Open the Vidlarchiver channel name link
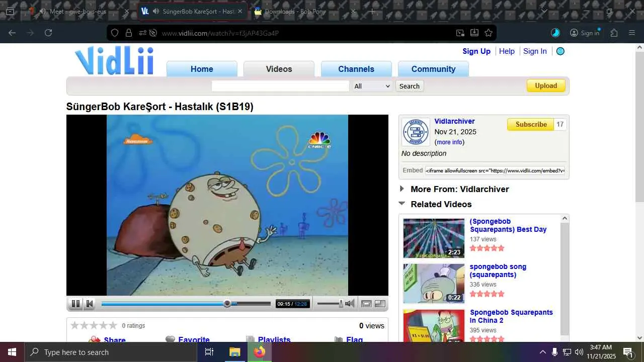 pyautogui.click(x=454, y=121)
